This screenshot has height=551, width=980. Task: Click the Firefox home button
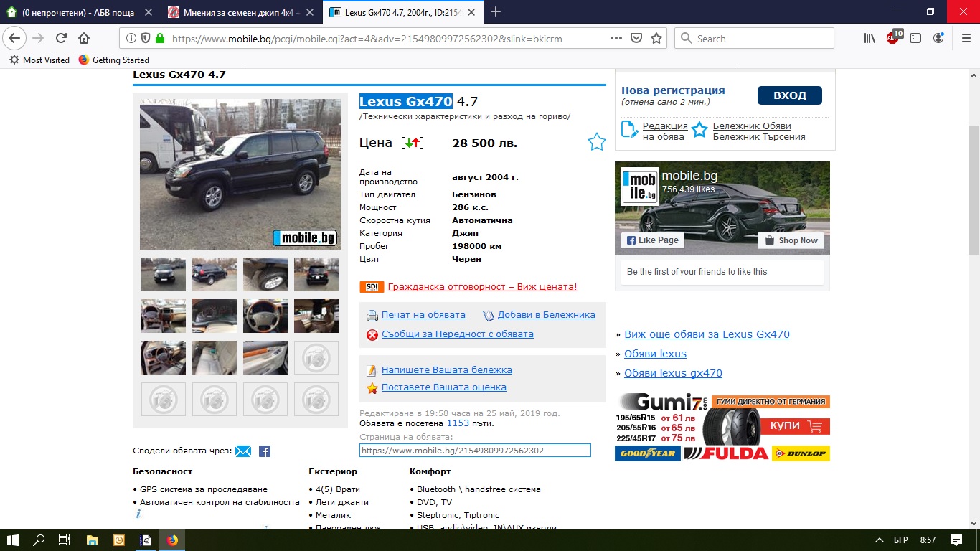pos(84,39)
